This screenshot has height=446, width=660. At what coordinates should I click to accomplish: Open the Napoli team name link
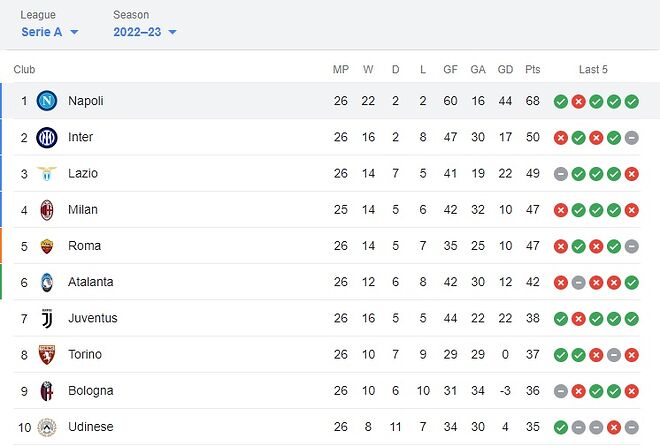[86, 101]
